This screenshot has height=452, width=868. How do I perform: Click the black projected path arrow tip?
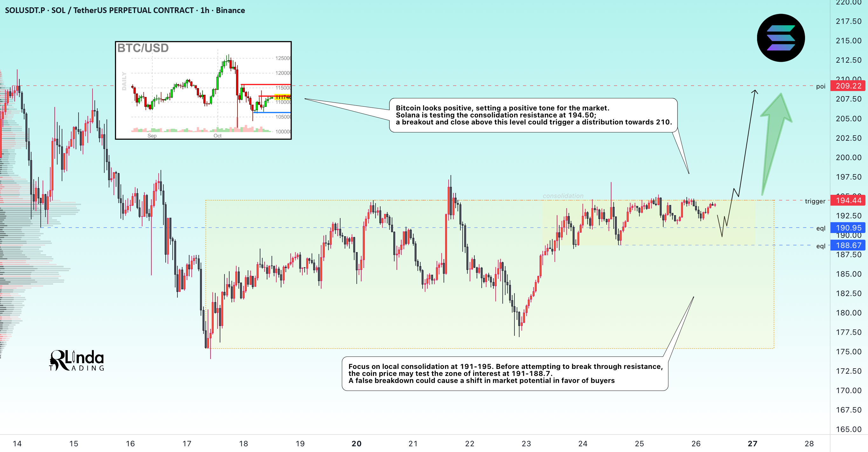click(x=755, y=91)
